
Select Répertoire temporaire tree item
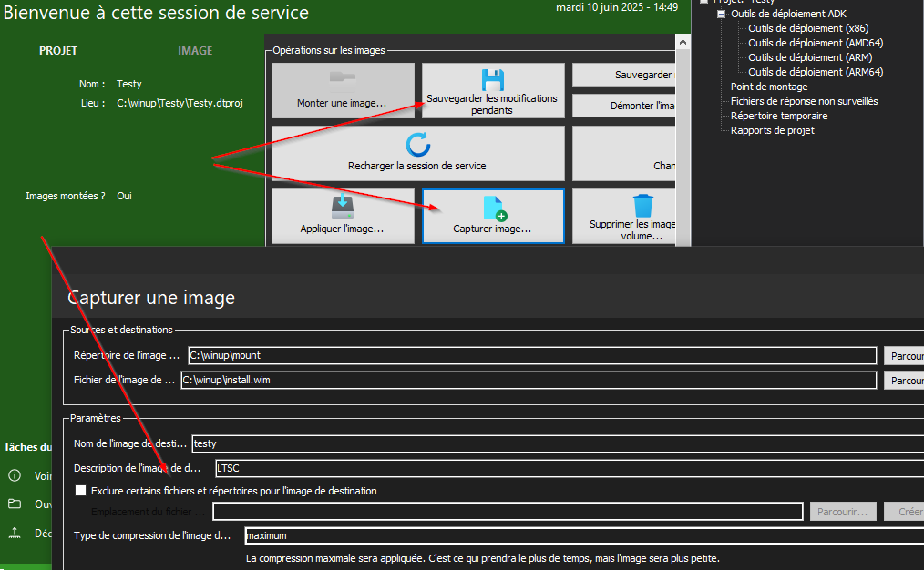[x=779, y=116]
